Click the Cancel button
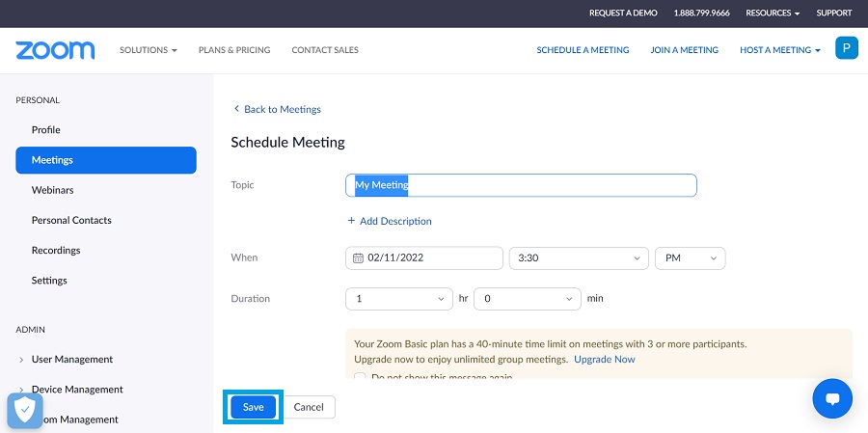The height and width of the screenshot is (433, 868). (309, 407)
